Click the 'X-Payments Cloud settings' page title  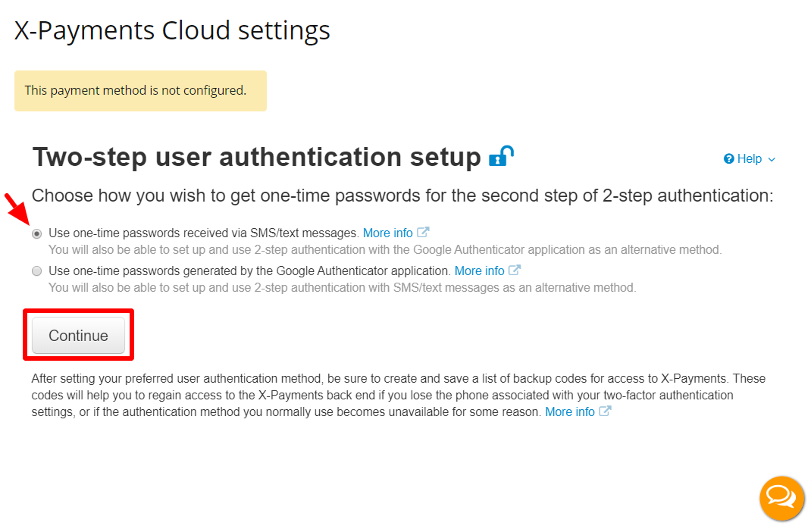coord(172,30)
